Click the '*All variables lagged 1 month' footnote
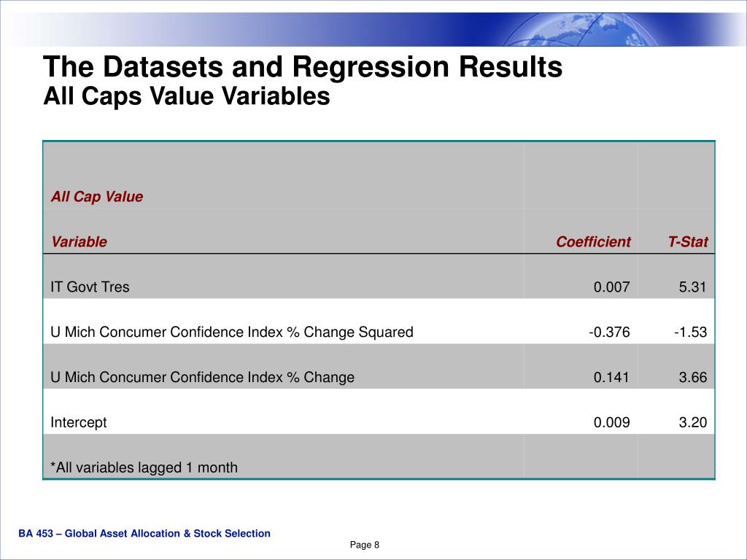The image size is (747, 560). 144,467
